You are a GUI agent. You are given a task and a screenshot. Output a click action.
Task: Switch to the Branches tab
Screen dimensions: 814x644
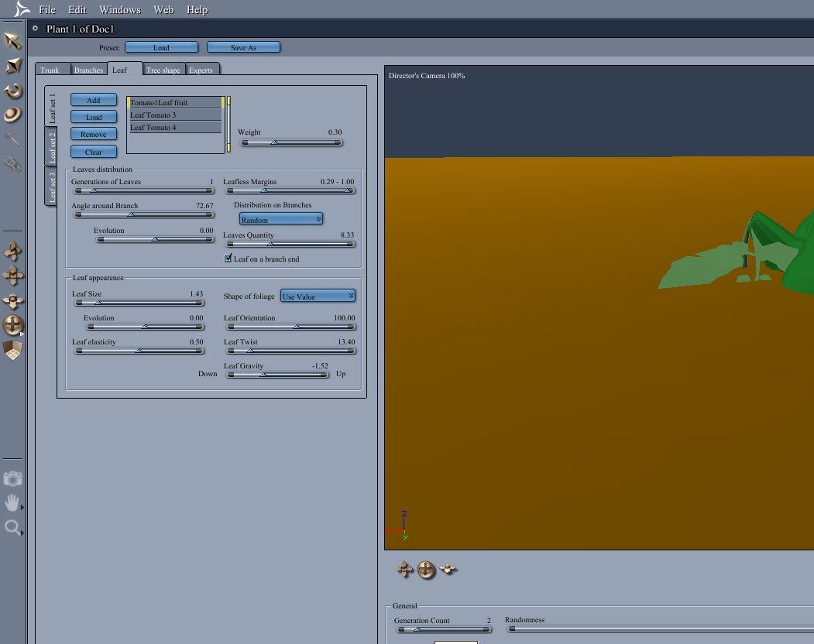click(88, 70)
